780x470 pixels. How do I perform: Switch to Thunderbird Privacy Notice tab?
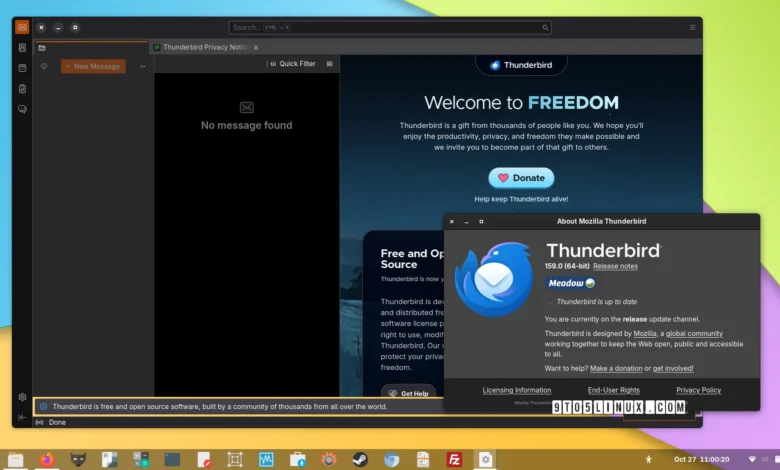(205, 47)
